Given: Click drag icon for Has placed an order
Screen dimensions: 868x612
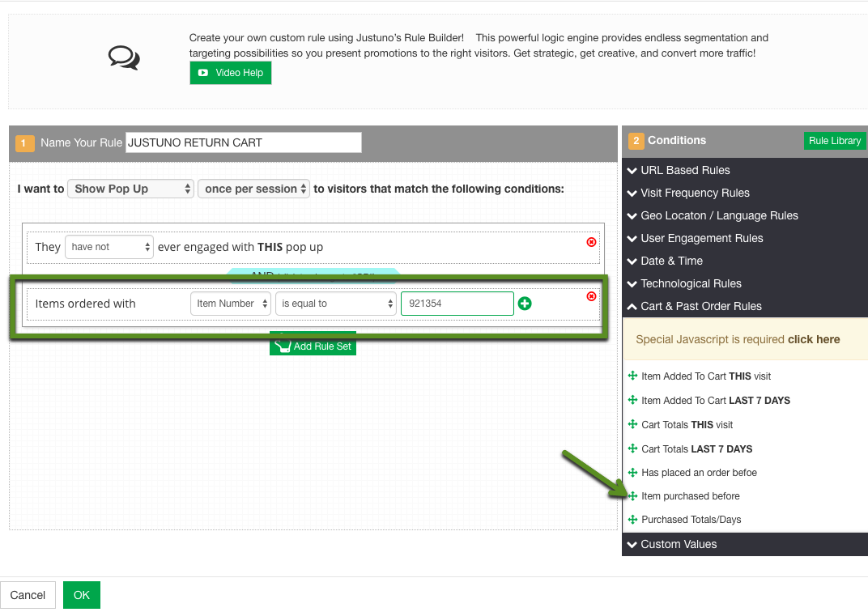Looking at the screenshot, I should (x=633, y=473).
